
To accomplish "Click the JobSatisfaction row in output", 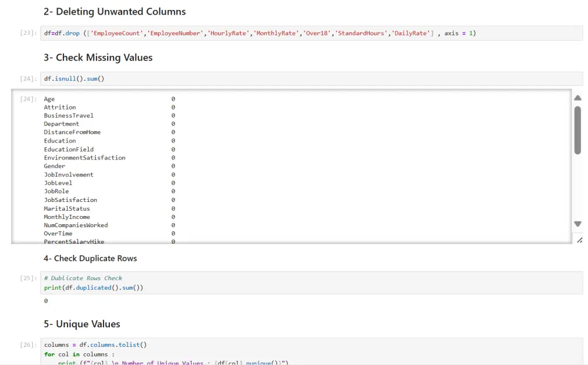I will 71,200.
